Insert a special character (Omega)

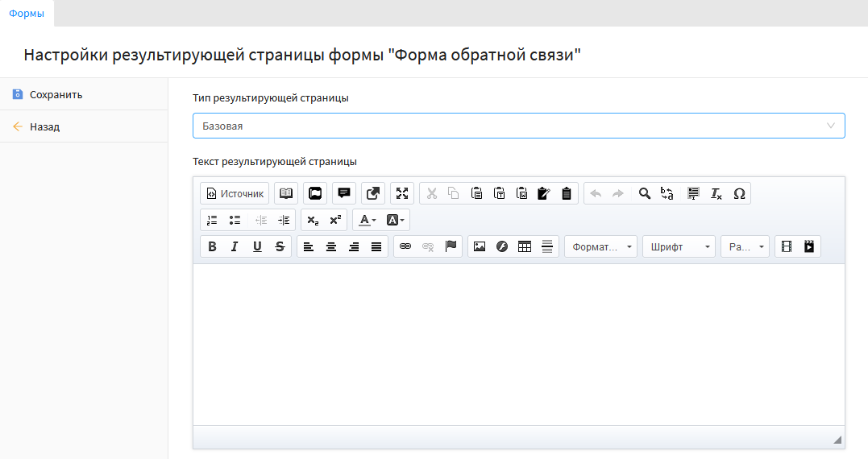(x=739, y=193)
